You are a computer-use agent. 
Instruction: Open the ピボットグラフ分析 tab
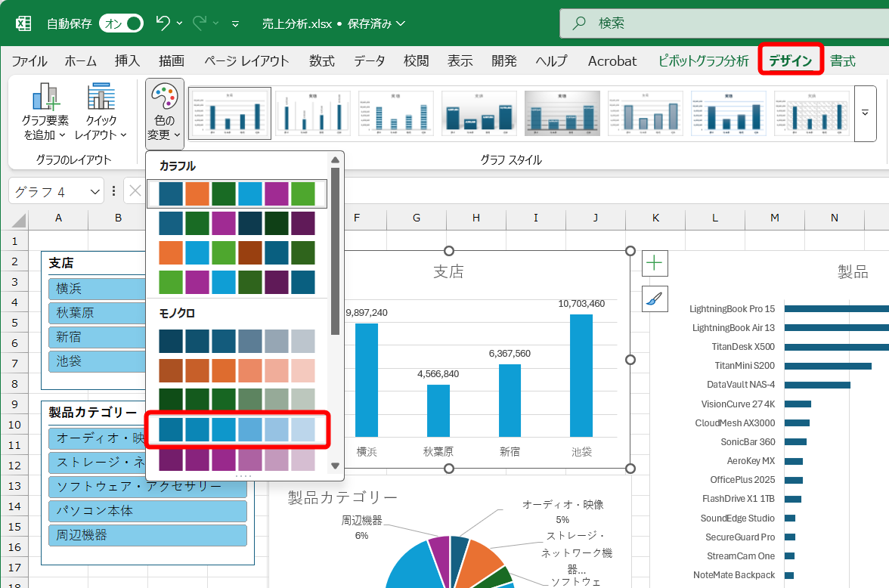point(703,61)
